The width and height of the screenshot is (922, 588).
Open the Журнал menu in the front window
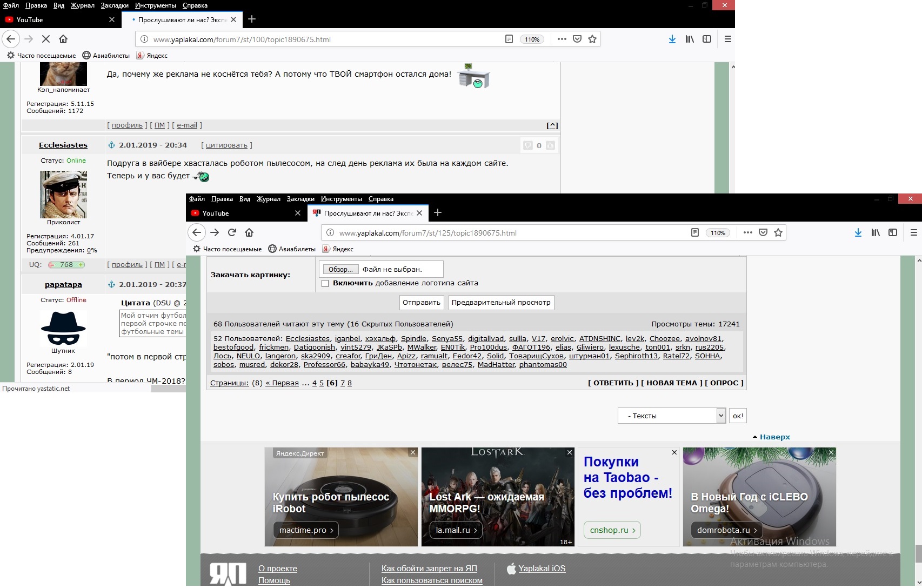tap(269, 199)
